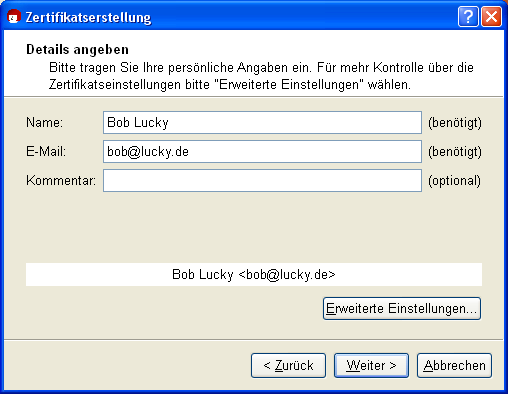This screenshot has width=508, height=394.
Task: Click the Kommentar: label
Action: tap(61, 181)
